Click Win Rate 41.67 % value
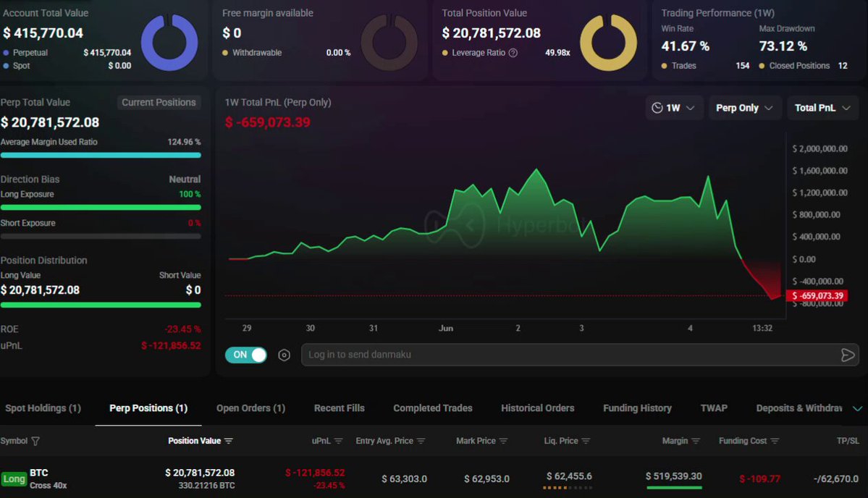 pyautogui.click(x=686, y=46)
